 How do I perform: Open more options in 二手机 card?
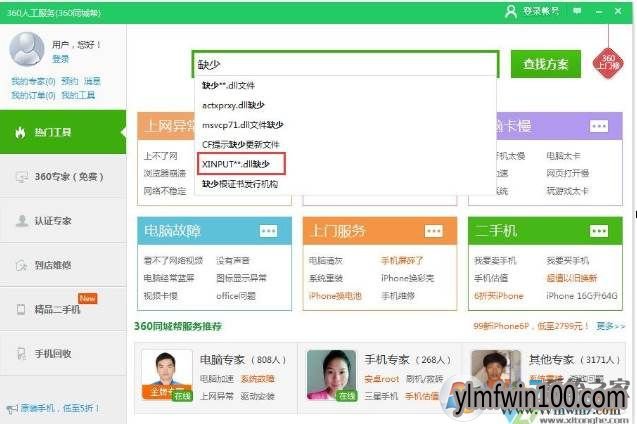point(599,231)
